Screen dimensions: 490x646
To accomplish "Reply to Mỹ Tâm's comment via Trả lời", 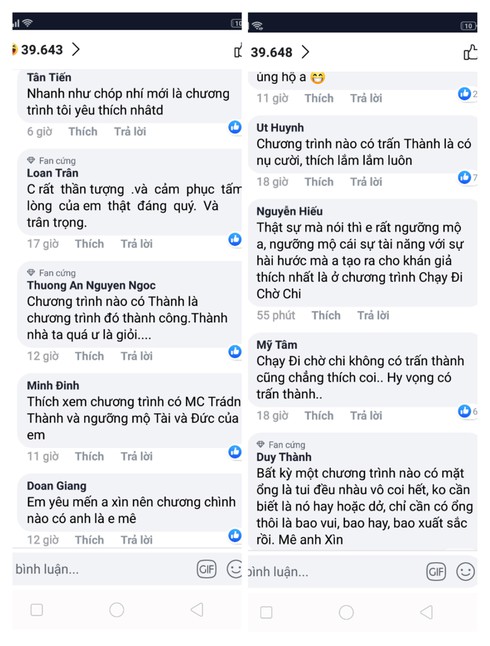I will click(x=366, y=415).
